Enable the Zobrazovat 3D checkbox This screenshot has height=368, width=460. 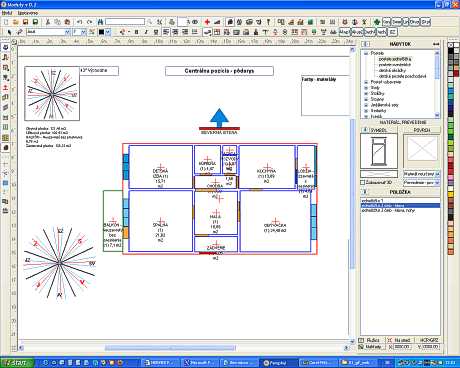point(363,183)
